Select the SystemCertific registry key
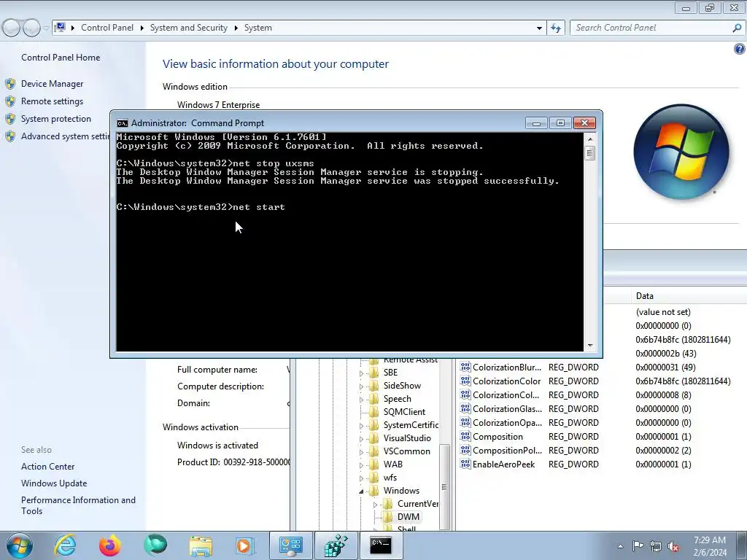Image resolution: width=747 pixels, height=560 pixels. pos(410,425)
